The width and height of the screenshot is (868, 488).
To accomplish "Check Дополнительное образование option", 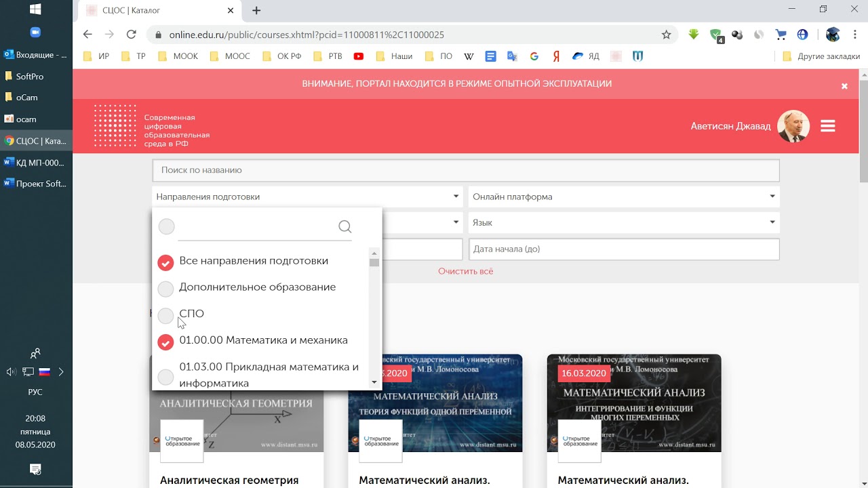I will point(165,289).
